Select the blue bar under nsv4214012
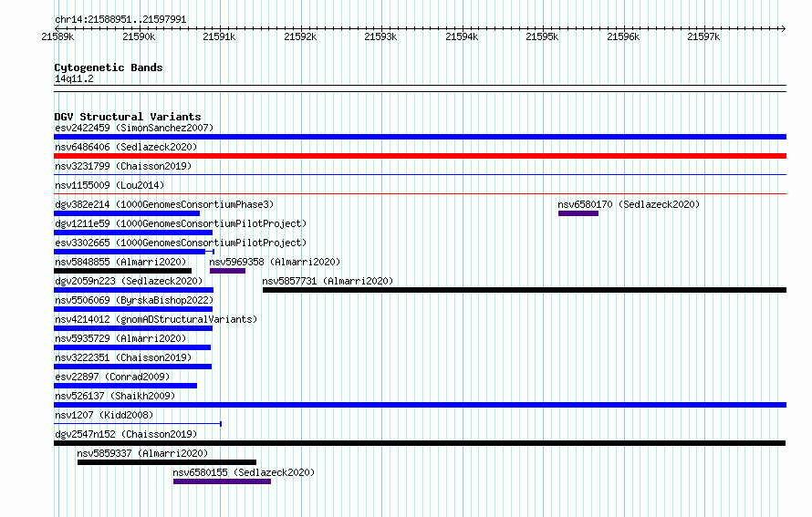This screenshot has height=517, width=812. pos(133,328)
